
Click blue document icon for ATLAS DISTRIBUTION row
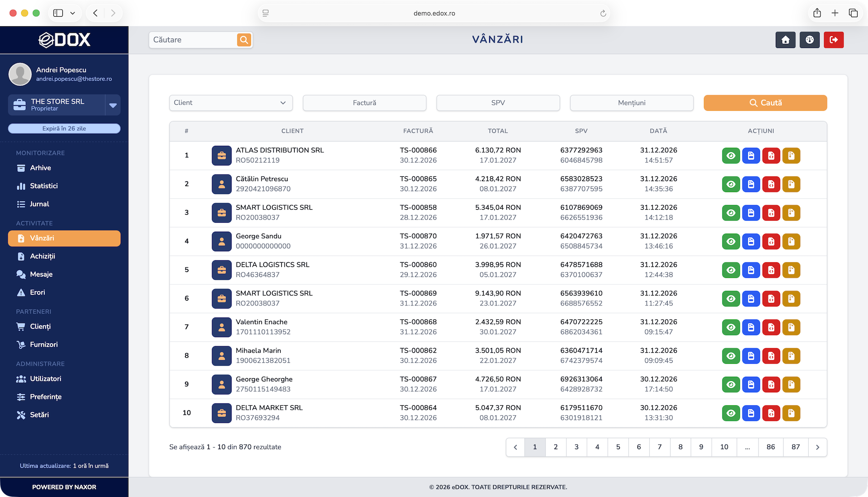[751, 155]
